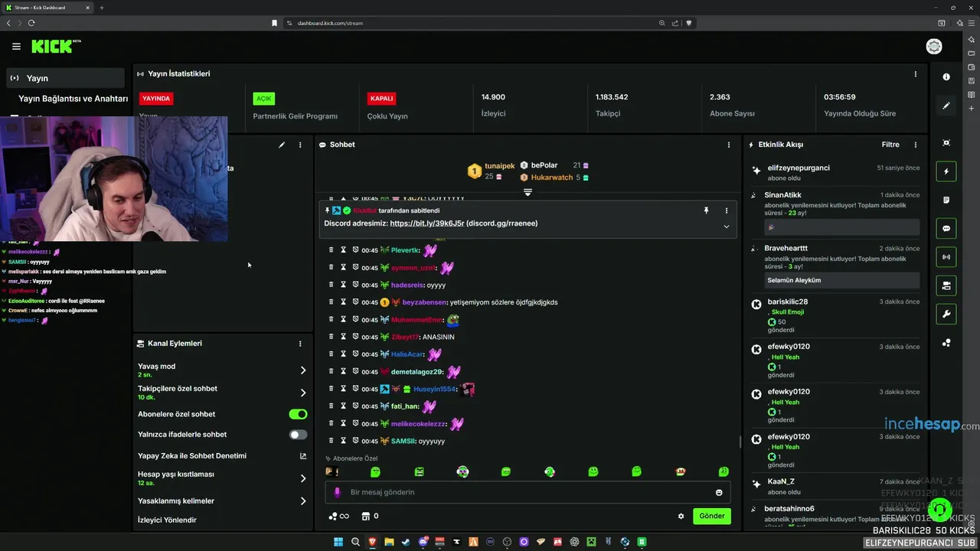980x551 pixels.
Task: Open OBS Studio from the taskbar
Action: tap(507, 542)
